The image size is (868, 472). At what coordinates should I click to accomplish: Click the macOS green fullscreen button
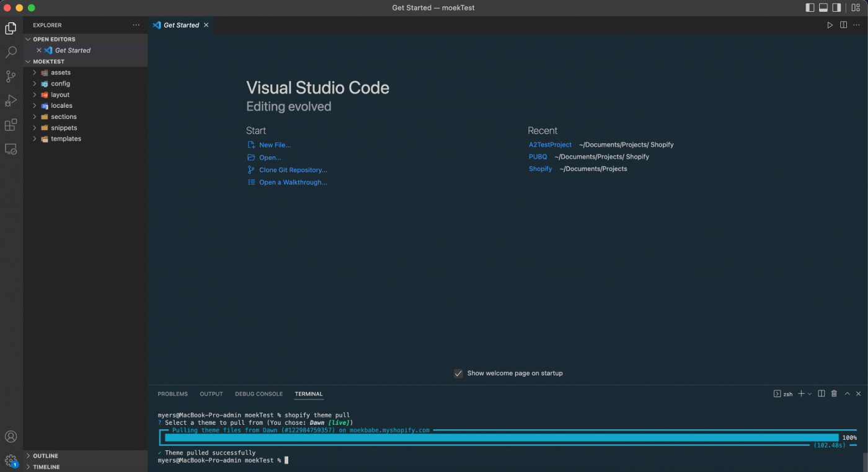pyautogui.click(x=32, y=8)
